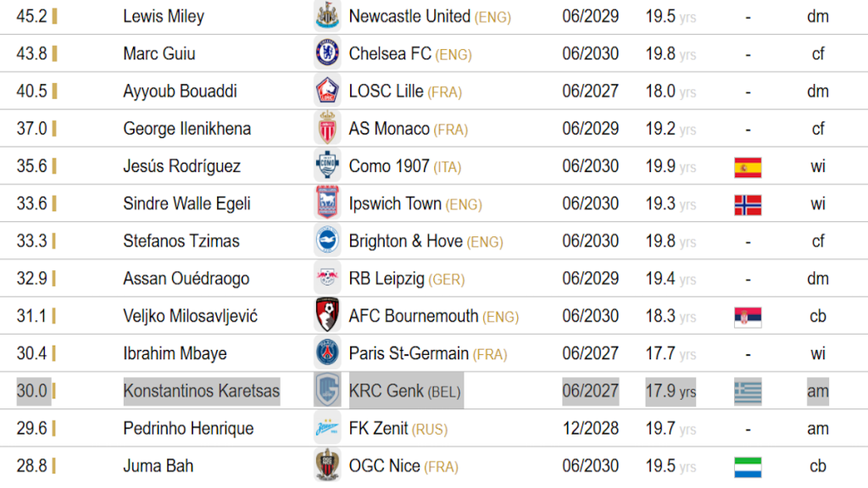Click the AFC Bournemouth club crest
This screenshot has height=488, width=868.
tap(327, 316)
